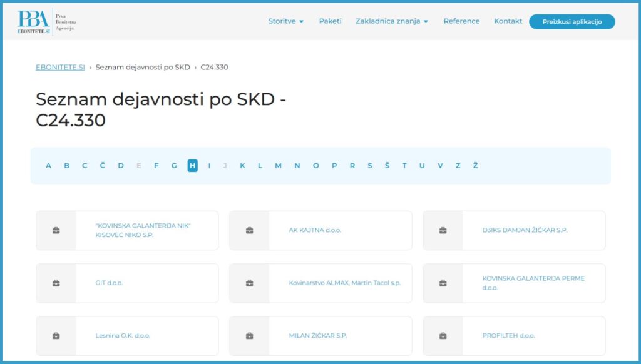Filter list by letter F
Screen dimensions: 641x364
point(156,166)
